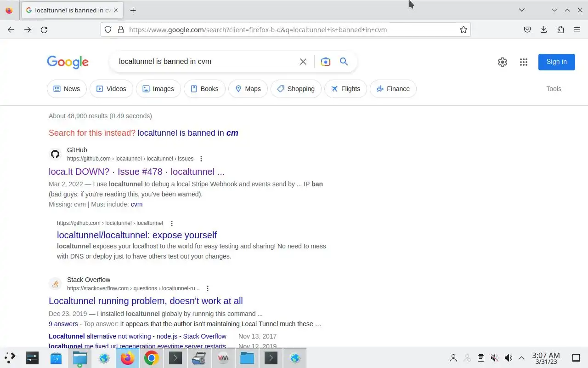The image size is (588, 368).
Task: Go forward one page
Action: [x=28, y=29]
